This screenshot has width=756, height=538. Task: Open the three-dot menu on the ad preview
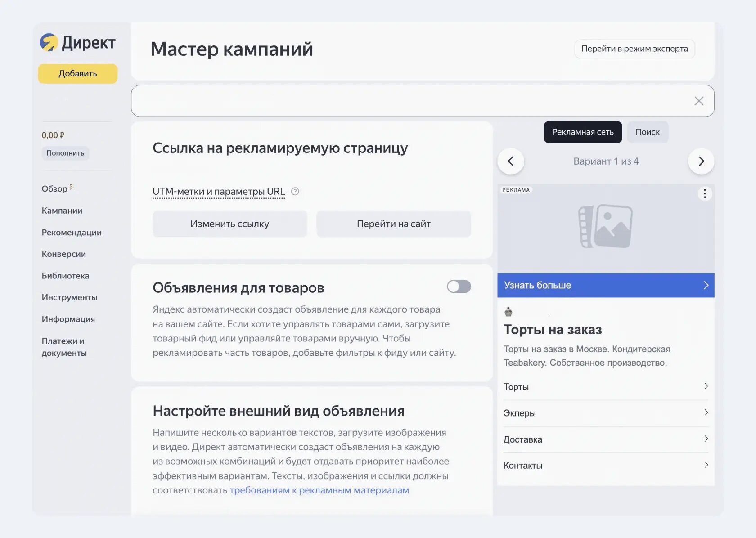705,194
